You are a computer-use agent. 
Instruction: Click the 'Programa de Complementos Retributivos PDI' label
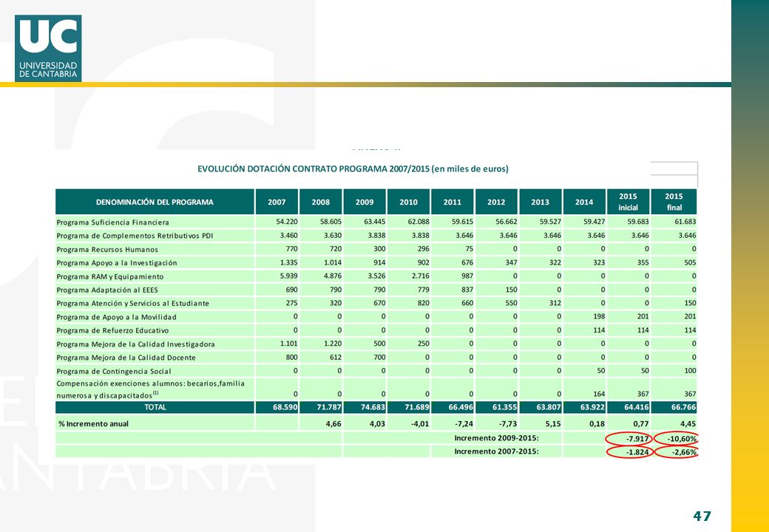coord(135,236)
